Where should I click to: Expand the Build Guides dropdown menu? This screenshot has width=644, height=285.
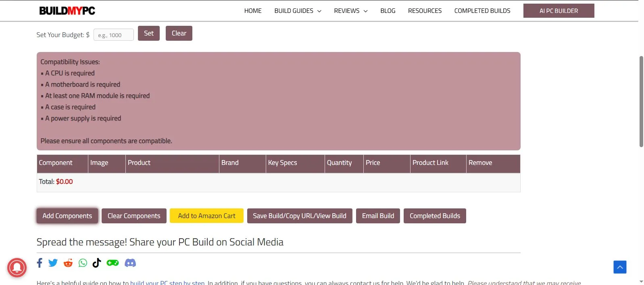298,11
